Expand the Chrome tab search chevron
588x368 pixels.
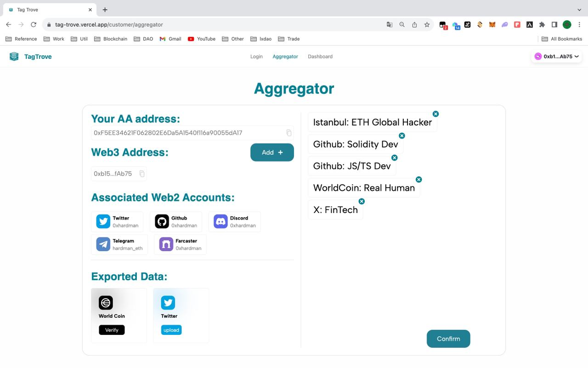579,10
